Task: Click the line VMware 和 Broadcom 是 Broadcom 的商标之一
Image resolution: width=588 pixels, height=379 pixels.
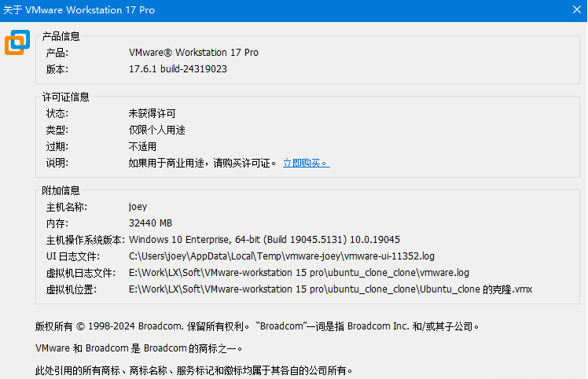Action: tap(139, 348)
